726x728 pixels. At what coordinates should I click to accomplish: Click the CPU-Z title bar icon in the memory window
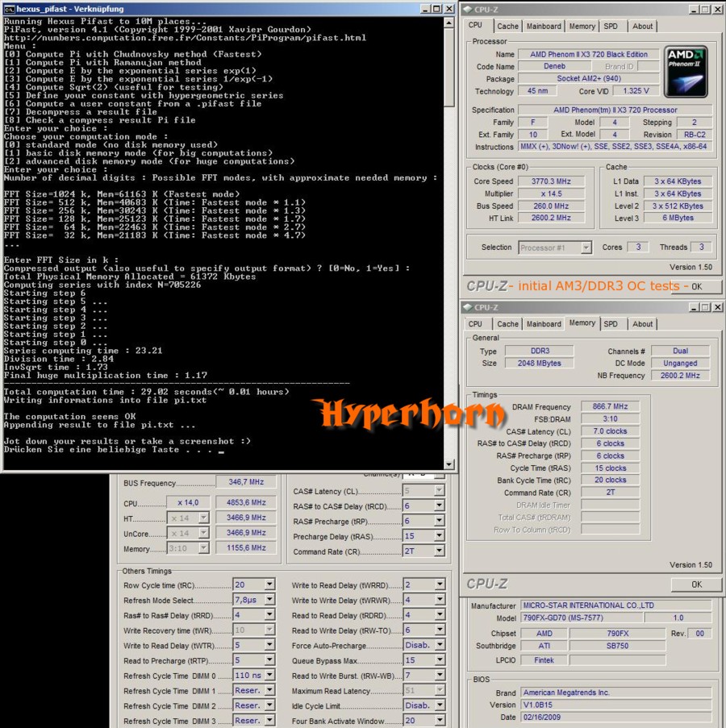coord(468,307)
